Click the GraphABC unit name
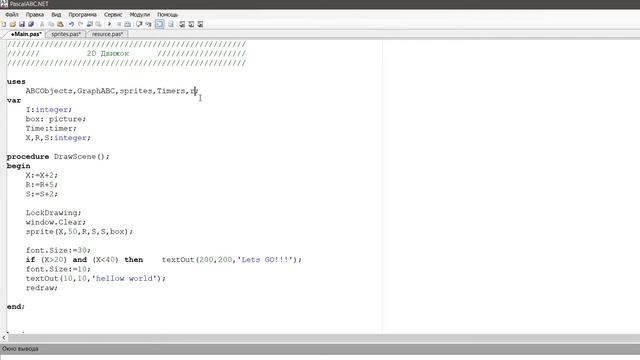This screenshot has width=640, height=360. [x=96, y=91]
